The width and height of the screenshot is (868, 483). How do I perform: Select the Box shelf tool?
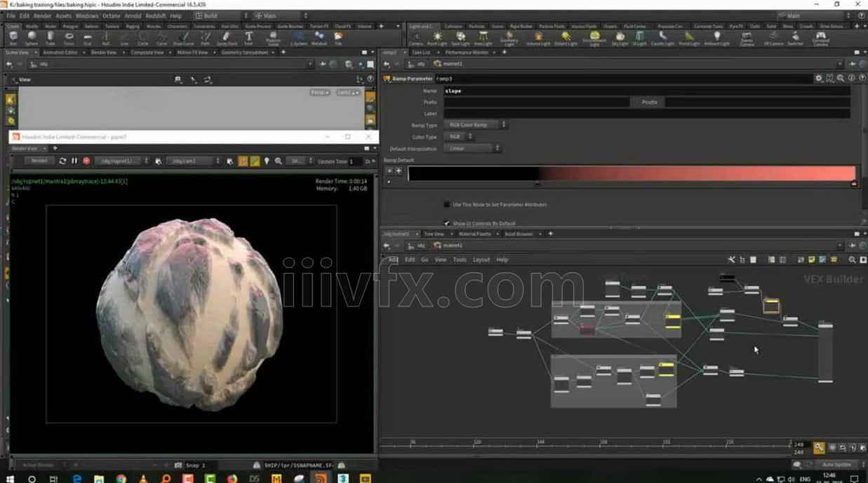pos(13,37)
